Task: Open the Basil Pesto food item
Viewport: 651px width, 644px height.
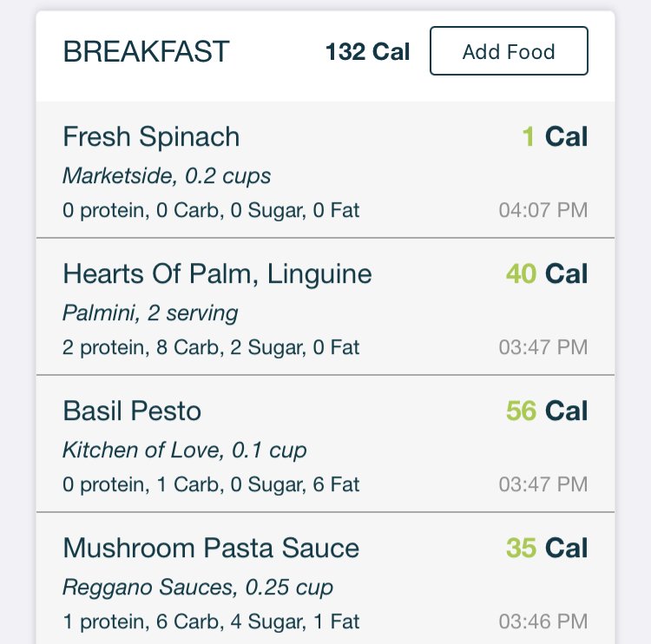Action: [x=325, y=444]
